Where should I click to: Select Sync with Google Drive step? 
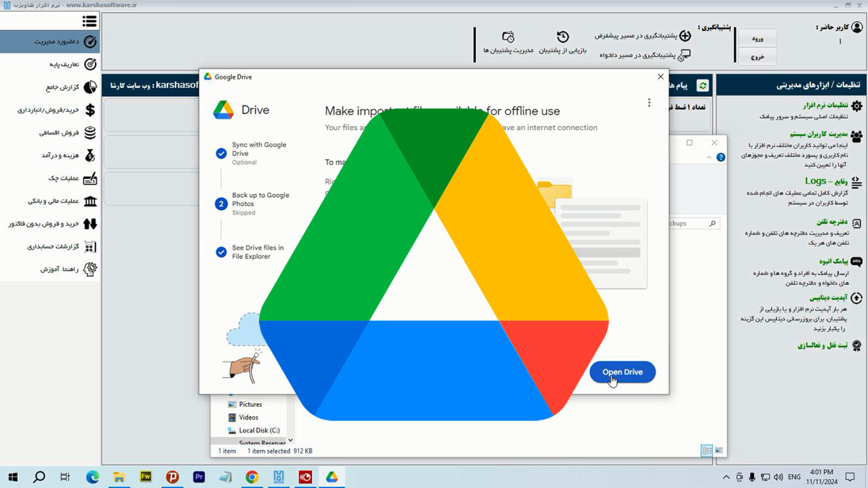(252, 153)
